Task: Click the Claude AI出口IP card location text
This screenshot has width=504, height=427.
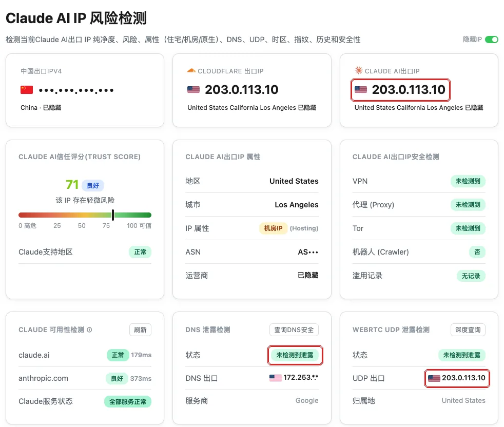Action: tap(419, 107)
